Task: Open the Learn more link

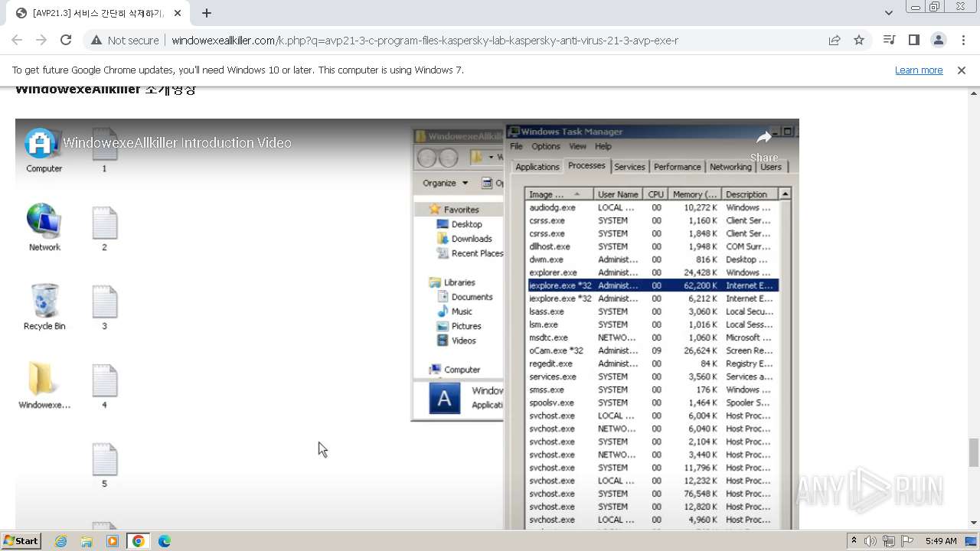Action: click(x=919, y=70)
